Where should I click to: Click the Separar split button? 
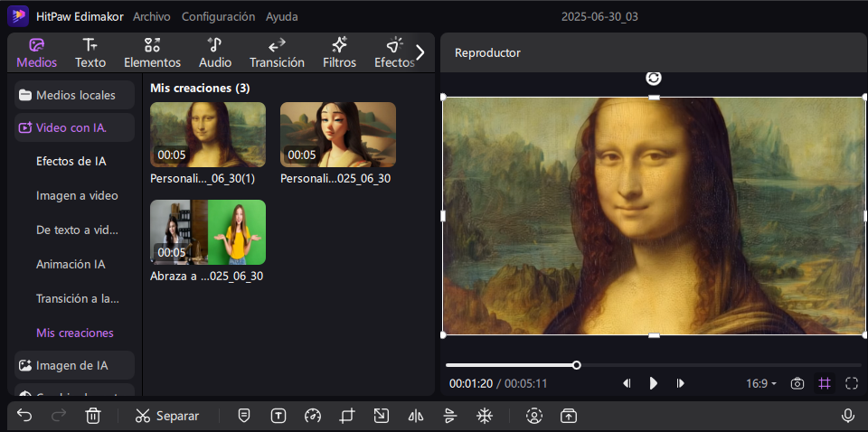point(167,416)
